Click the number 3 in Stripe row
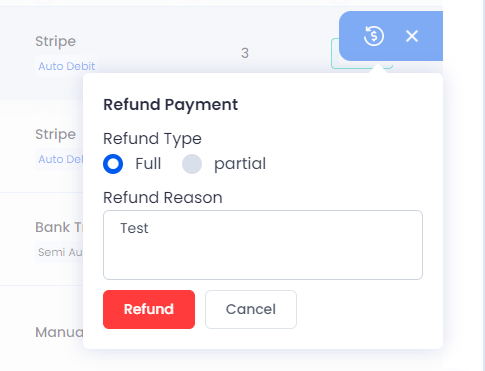 pos(245,53)
